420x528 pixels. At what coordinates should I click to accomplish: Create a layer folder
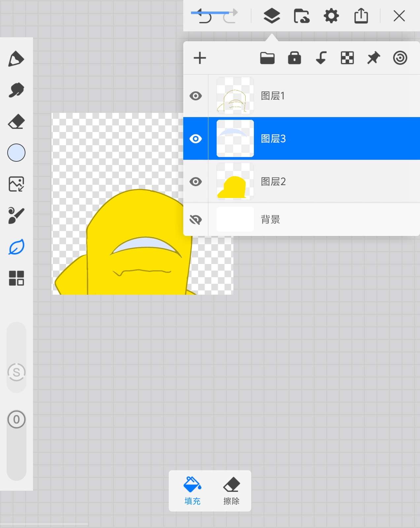tap(267, 58)
